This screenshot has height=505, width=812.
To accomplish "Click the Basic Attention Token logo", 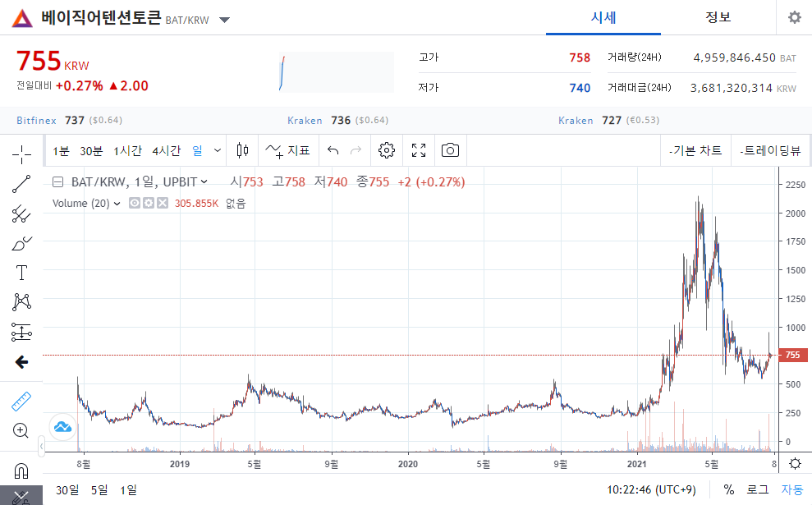I will pos(22,19).
